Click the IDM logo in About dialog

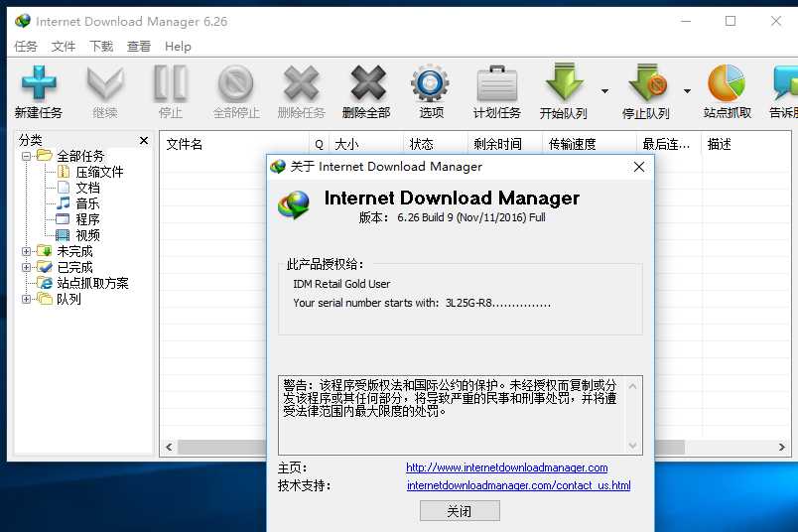coord(294,204)
